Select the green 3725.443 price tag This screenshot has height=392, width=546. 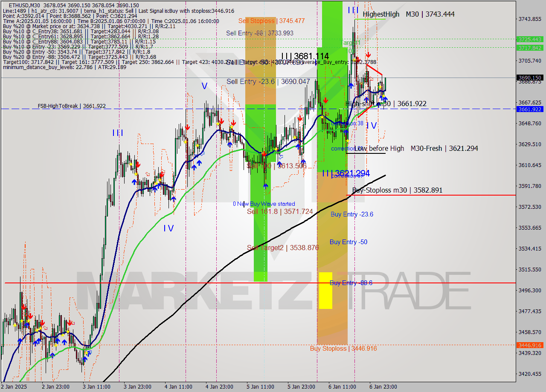click(529, 39)
